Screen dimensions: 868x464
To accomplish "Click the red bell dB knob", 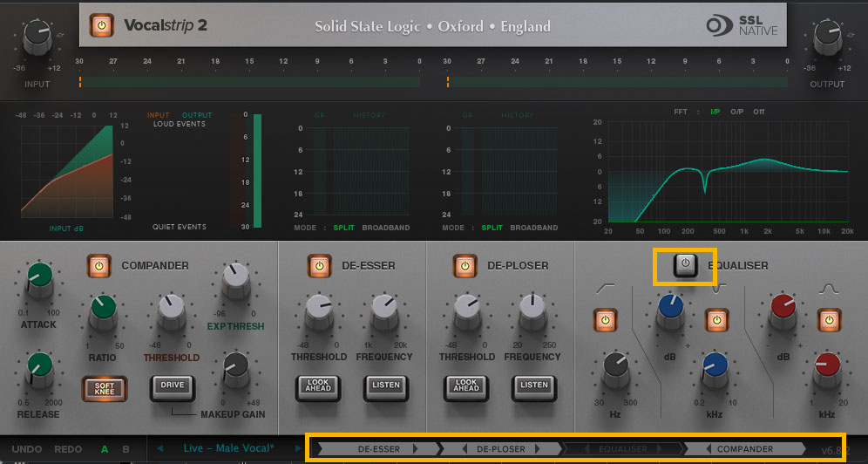I will click(783, 310).
